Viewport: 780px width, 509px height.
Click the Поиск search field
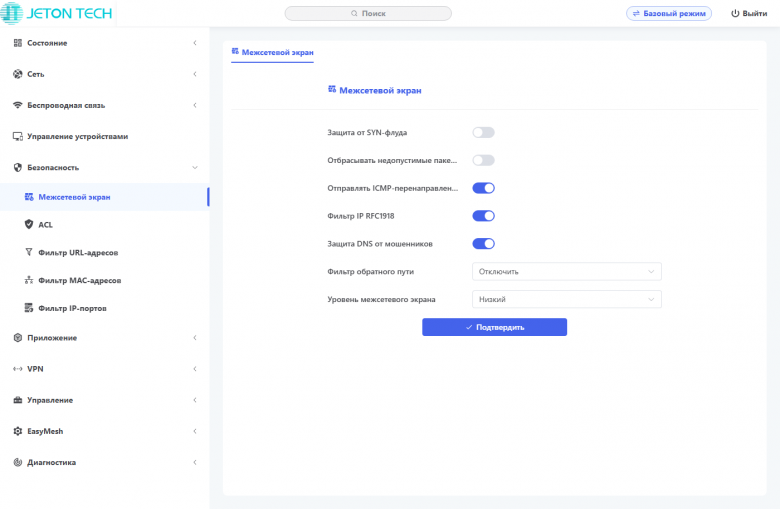pos(368,14)
